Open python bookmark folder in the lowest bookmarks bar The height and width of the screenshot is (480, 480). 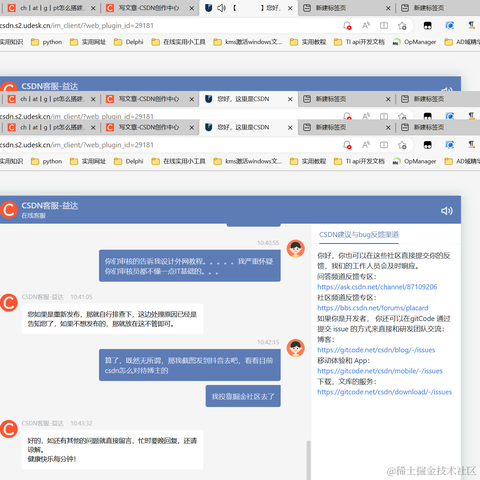[x=46, y=161]
